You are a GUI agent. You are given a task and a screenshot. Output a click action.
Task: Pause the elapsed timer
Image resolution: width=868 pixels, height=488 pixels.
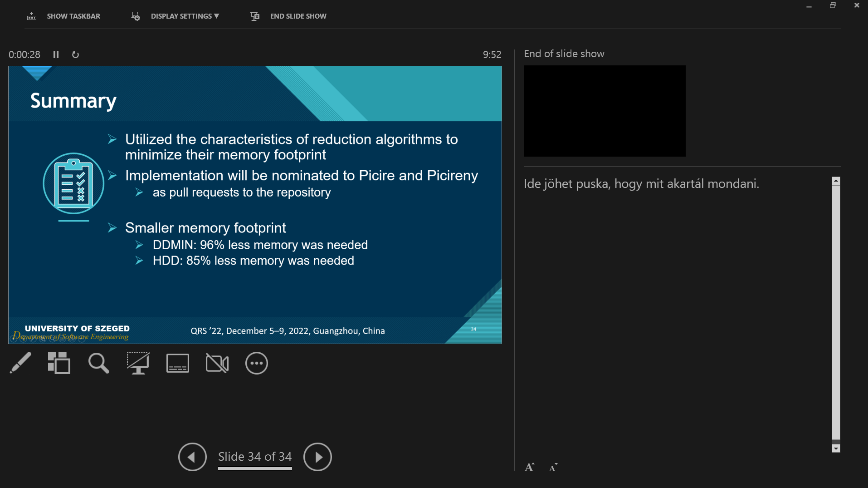tap(56, 54)
